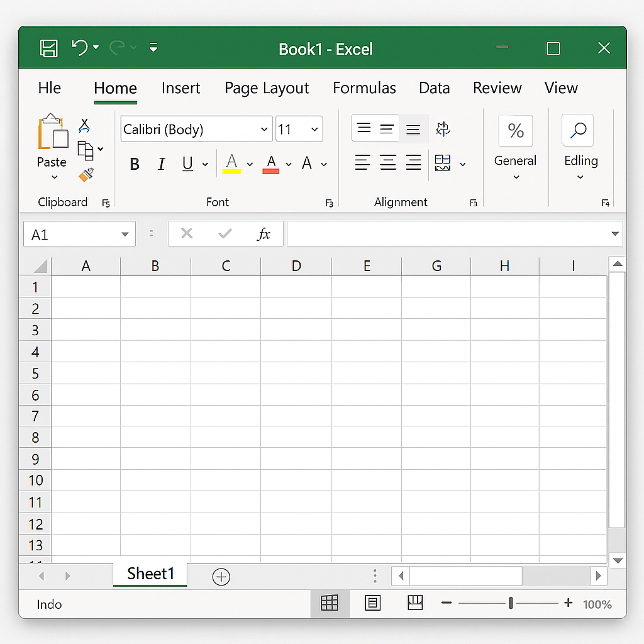The image size is (644, 644).
Task: Open Merge options dropdown arrow
Action: tap(463, 165)
